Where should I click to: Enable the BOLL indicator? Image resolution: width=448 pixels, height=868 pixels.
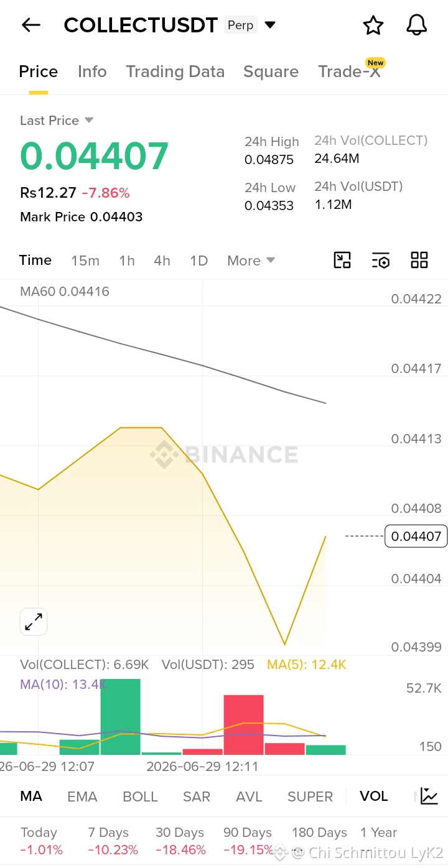(140, 796)
